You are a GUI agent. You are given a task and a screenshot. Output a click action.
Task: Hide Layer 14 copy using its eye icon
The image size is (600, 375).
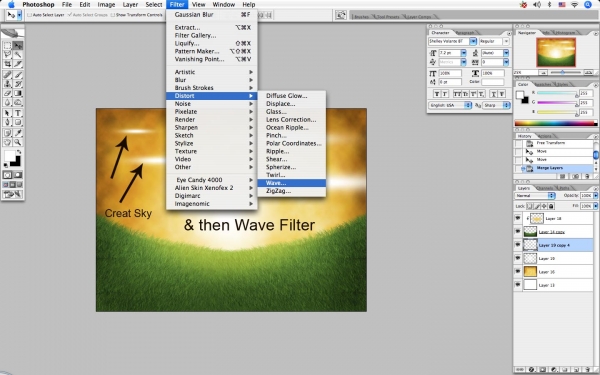pyautogui.click(x=518, y=232)
